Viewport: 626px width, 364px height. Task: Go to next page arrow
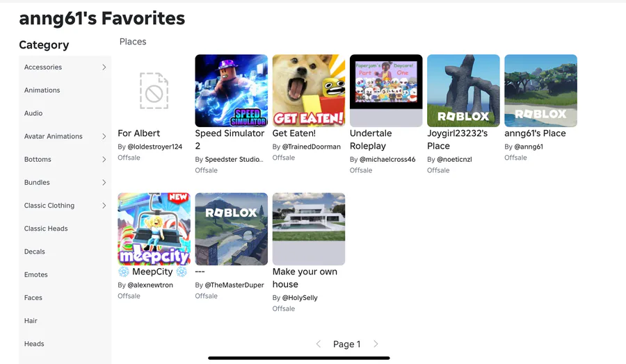pyautogui.click(x=376, y=344)
